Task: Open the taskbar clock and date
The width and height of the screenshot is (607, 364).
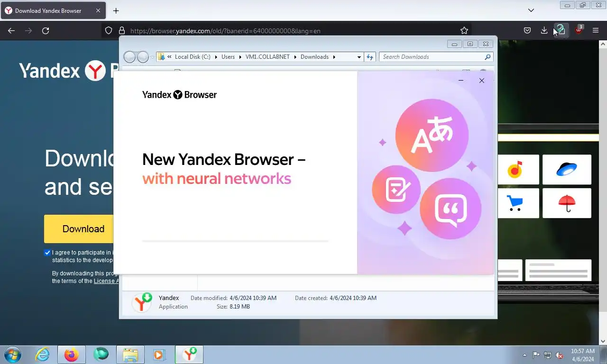Action: (x=582, y=355)
